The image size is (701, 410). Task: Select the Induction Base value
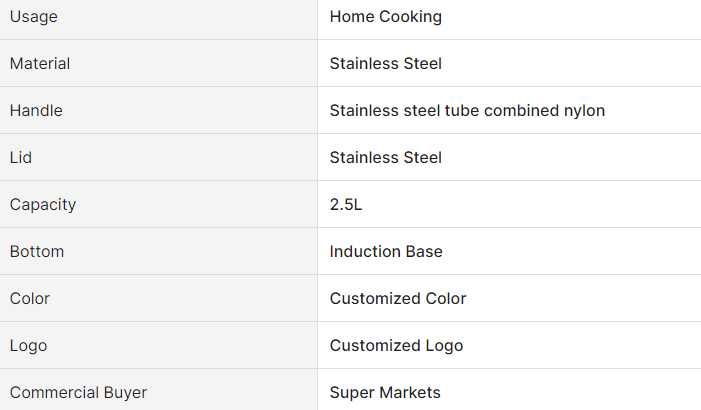(386, 251)
